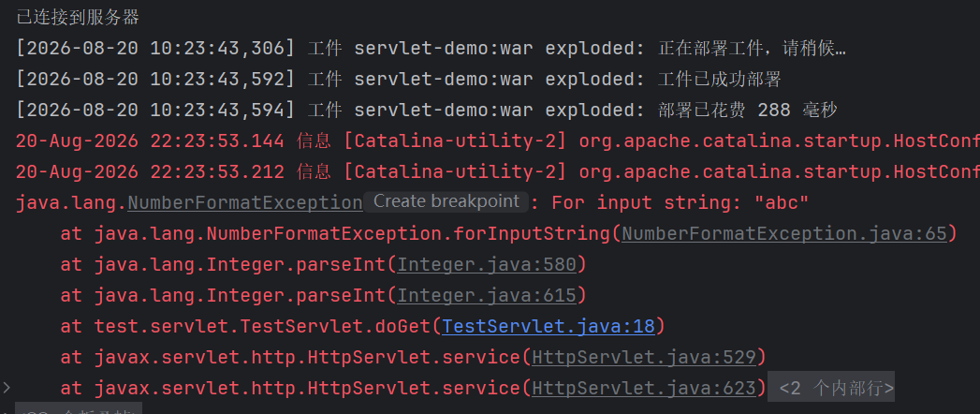Viewport: 980px width, 414px height.
Task: Expand the folded <2 个内部行> lines
Action: point(830,389)
